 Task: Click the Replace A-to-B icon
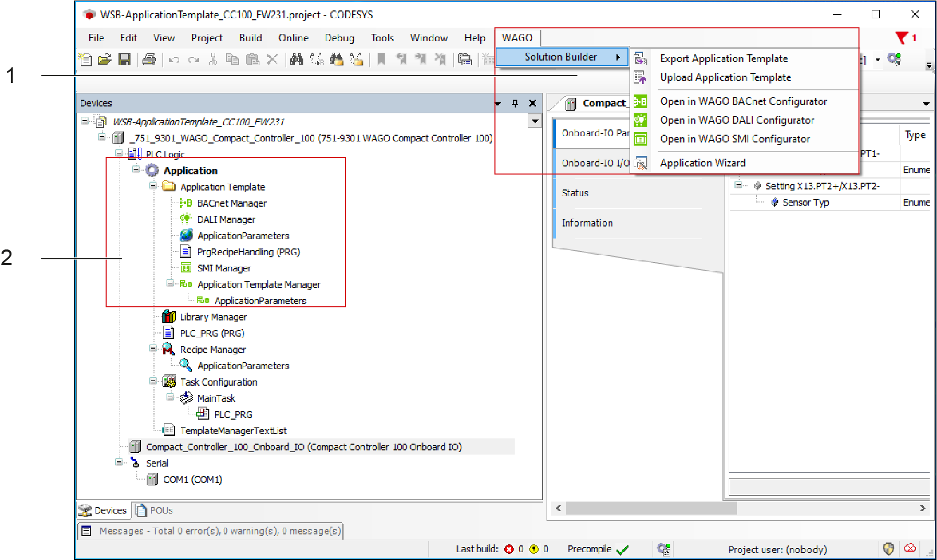coord(316,59)
